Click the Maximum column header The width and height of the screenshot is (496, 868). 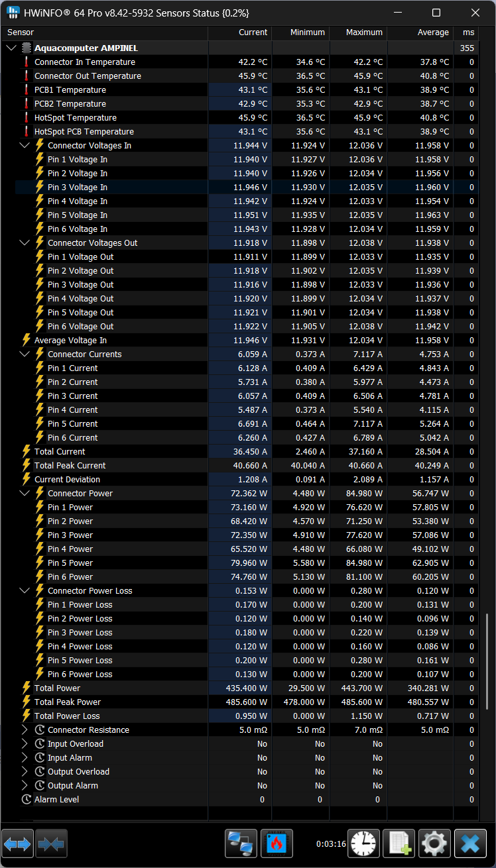pyautogui.click(x=359, y=32)
